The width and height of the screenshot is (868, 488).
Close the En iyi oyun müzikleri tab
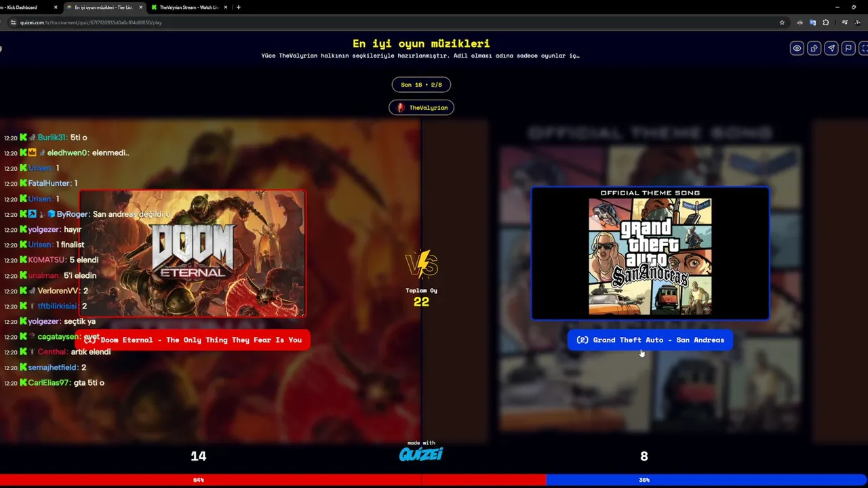point(141,7)
